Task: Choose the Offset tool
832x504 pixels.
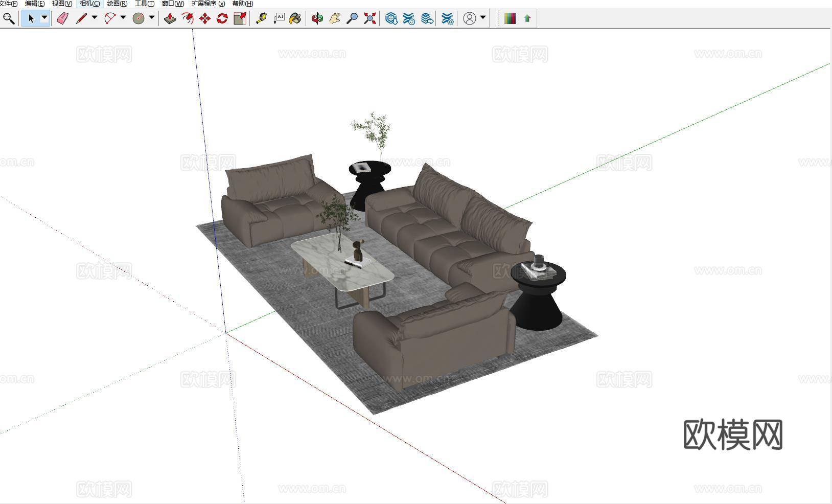Action: tap(188, 19)
